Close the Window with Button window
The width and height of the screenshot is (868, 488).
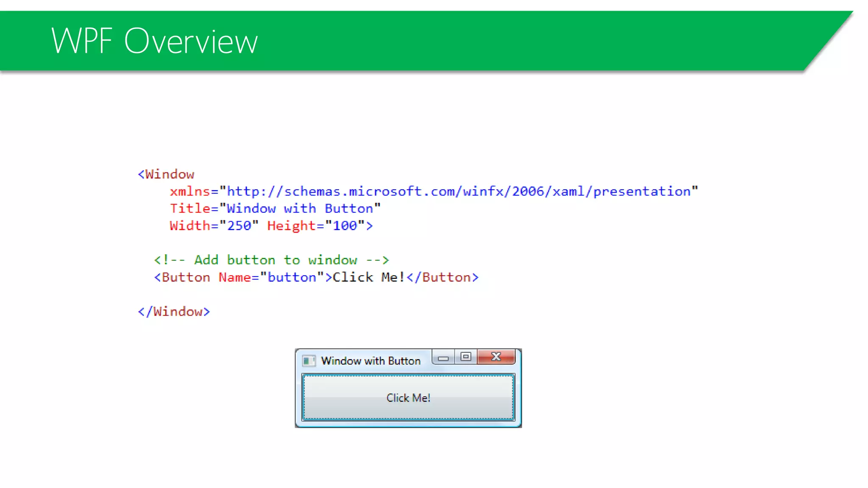tap(496, 357)
